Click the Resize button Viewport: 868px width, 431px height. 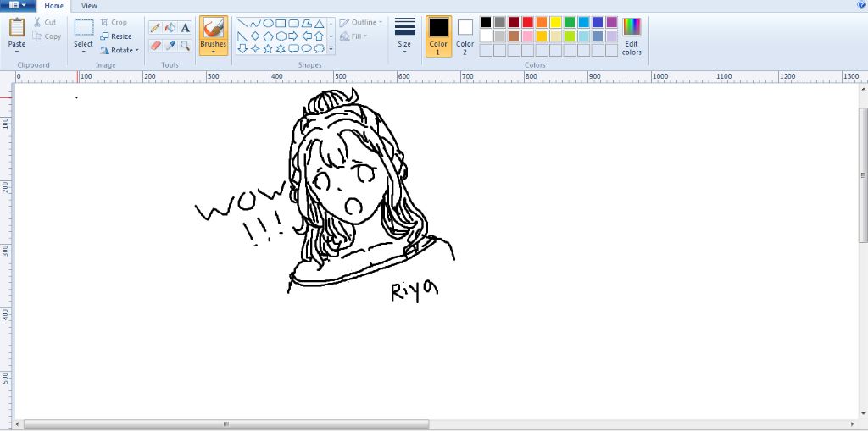tap(116, 36)
